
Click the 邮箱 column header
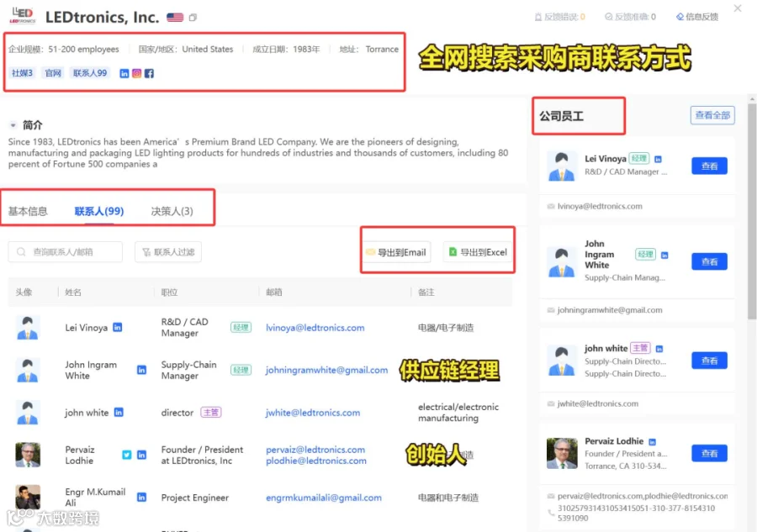pyautogui.click(x=273, y=292)
